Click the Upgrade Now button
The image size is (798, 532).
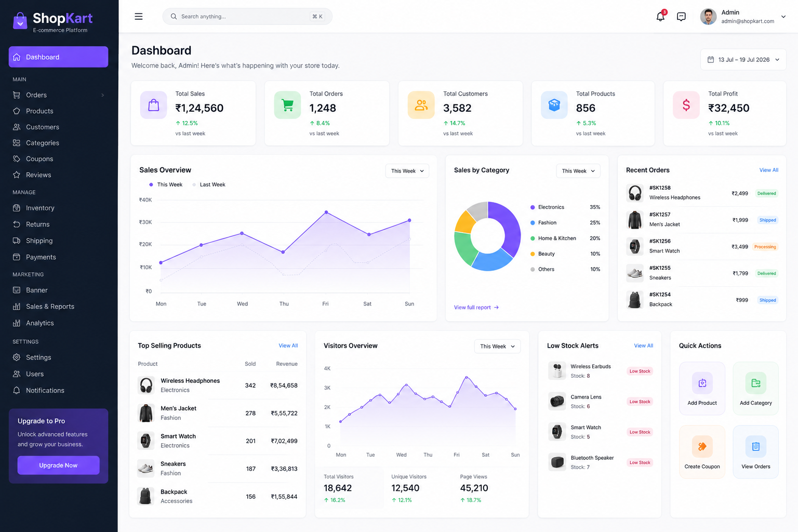tap(58, 465)
